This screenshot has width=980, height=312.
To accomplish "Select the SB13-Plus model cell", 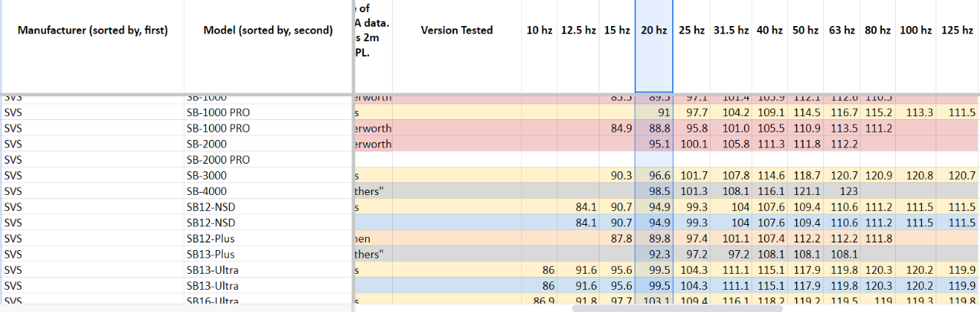I will tap(268, 254).
